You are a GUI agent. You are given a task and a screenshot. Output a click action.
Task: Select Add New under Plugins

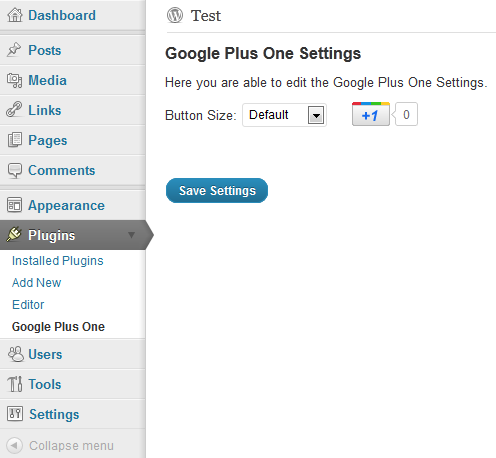coord(37,283)
